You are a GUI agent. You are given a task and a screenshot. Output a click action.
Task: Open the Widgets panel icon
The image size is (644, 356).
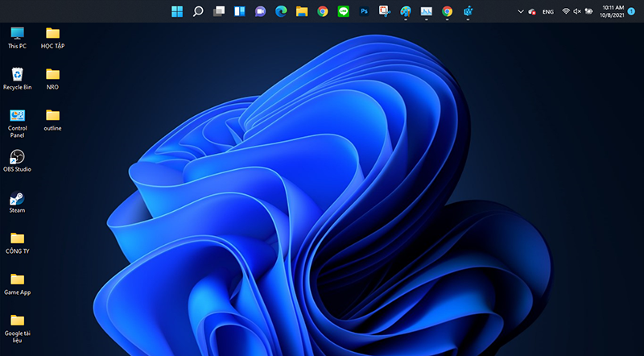click(239, 11)
